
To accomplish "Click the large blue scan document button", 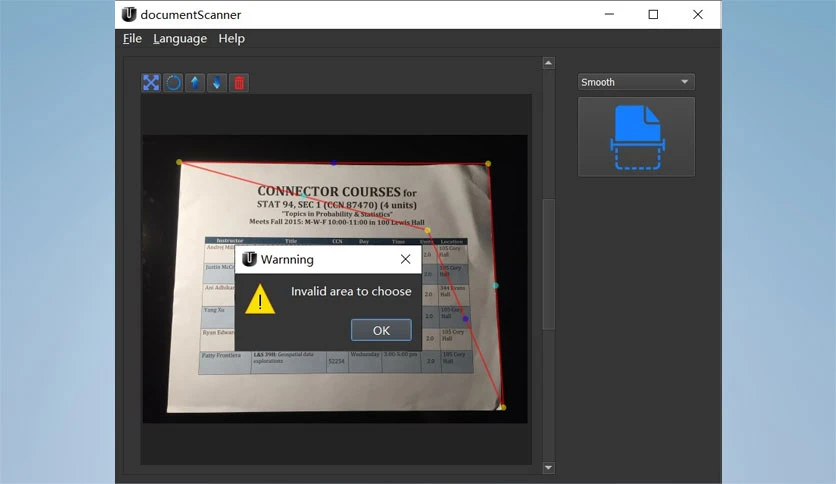I will (637, 137).
